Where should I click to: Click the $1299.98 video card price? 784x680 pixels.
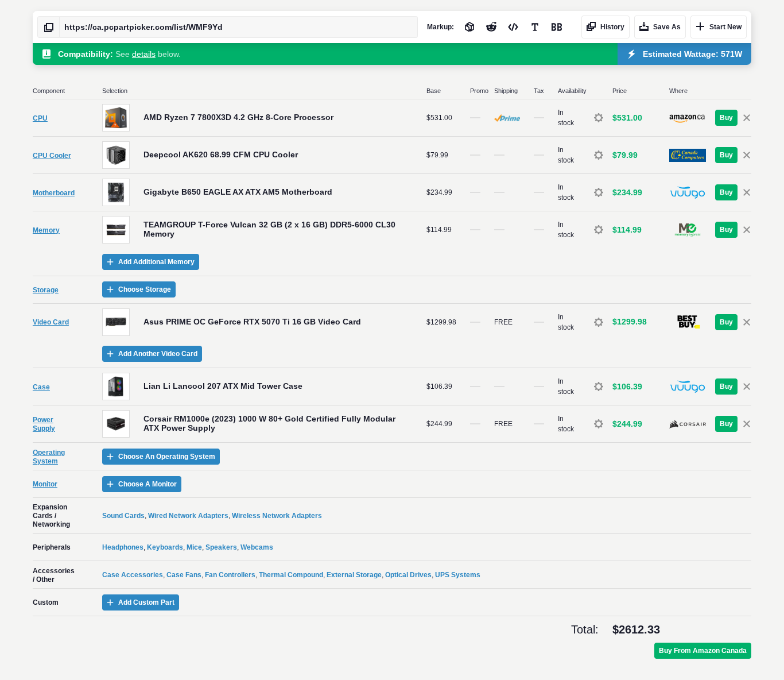(x=630, y=322)
